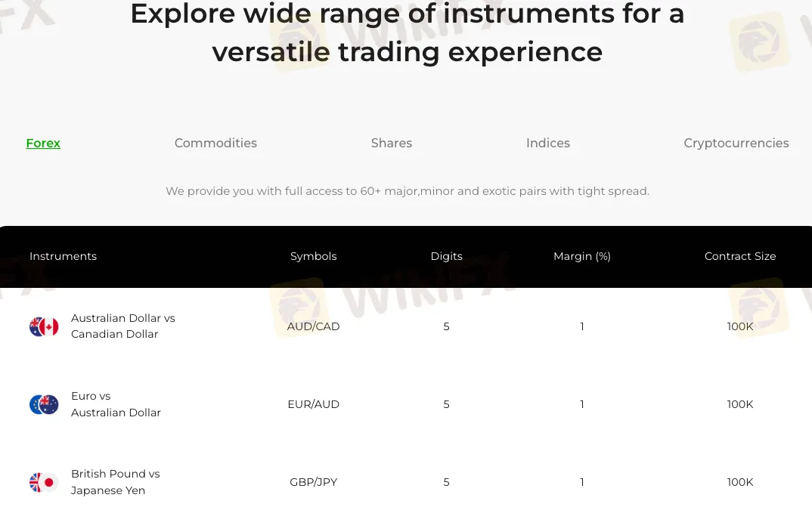This screenshot has width=812, height=507.
Task: Open the Cryptocurrencies tab
Action: [x=736, y=143]
